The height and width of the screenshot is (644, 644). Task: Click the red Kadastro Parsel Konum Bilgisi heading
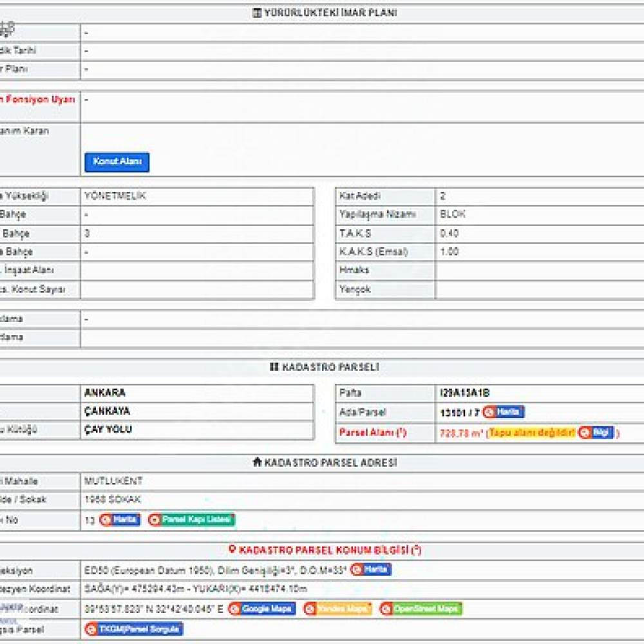pos(330,550)
